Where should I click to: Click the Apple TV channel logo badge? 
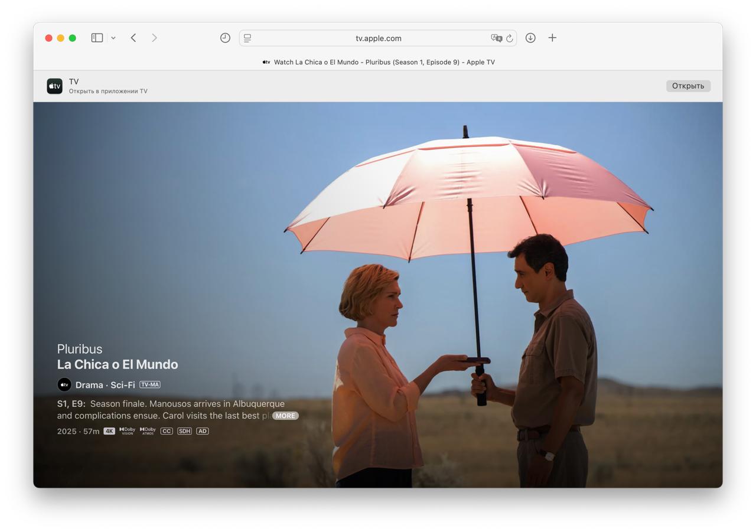point(64,385)
